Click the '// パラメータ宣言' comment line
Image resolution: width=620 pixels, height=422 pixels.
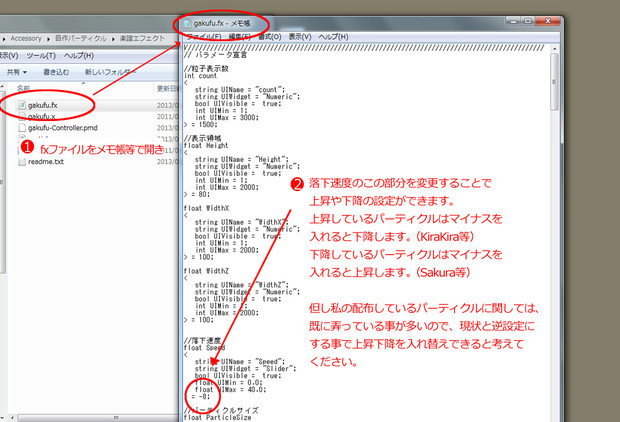[x=215, y=55]
